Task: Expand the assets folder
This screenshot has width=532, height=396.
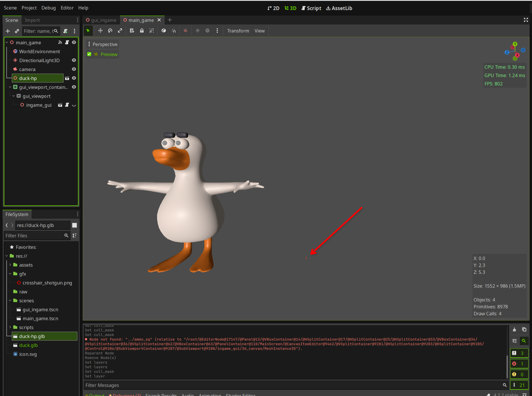Action: 10,265
